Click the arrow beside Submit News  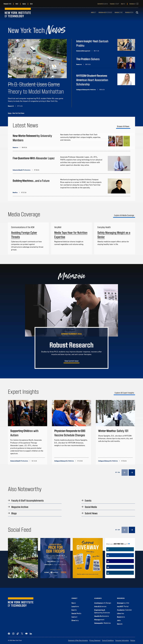coord(82,513)
